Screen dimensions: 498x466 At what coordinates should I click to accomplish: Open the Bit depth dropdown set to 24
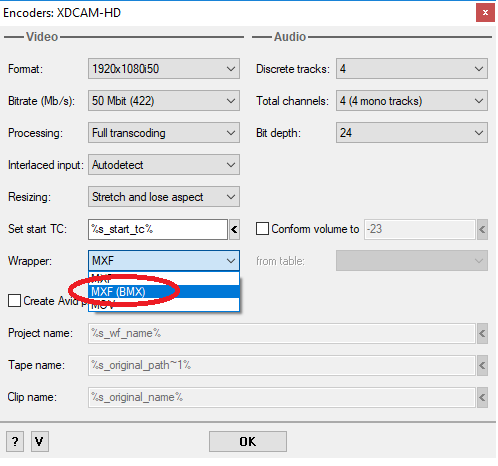[412, 133]
